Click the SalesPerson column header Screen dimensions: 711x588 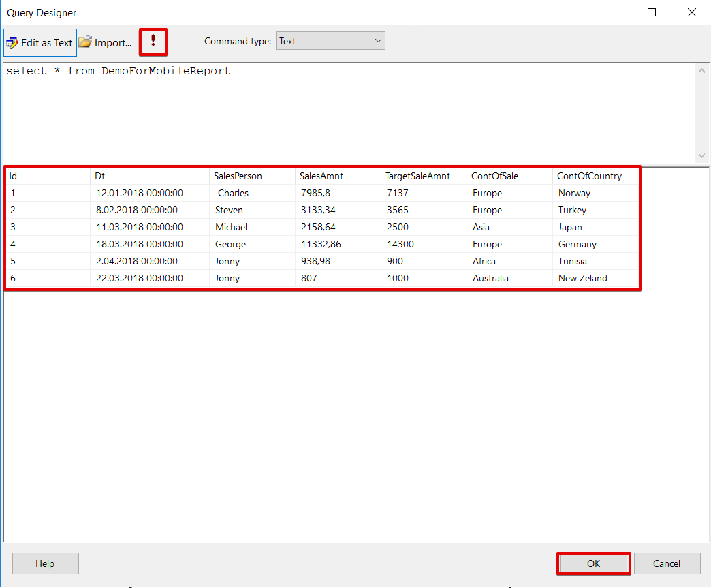(x=238, y=176)
